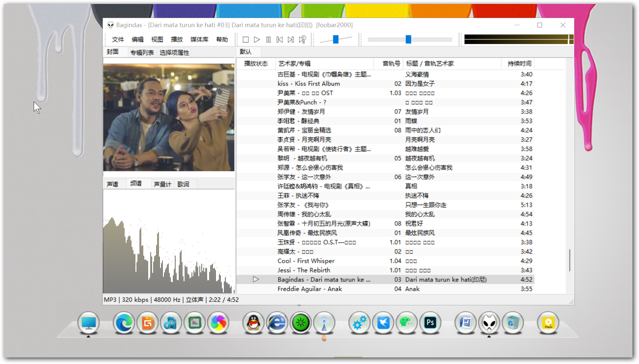
Task: Launch the yellow Player app in the dock
Action: tap(548, 323)
